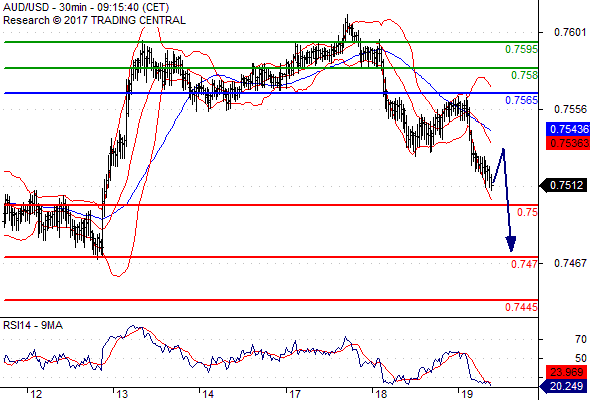Select the green 0.7595 resistance label
The width and height of the screenshot is (590, 400).
click(x=522, y=49)
